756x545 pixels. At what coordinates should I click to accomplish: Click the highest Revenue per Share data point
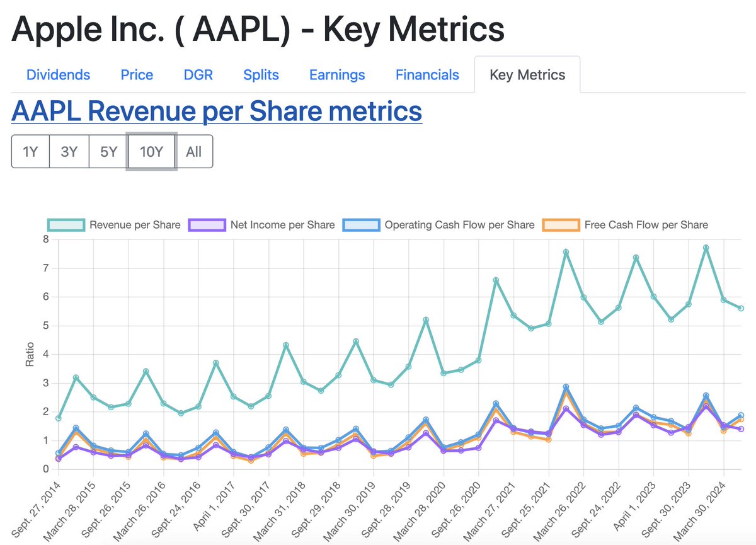click(706, 248)
